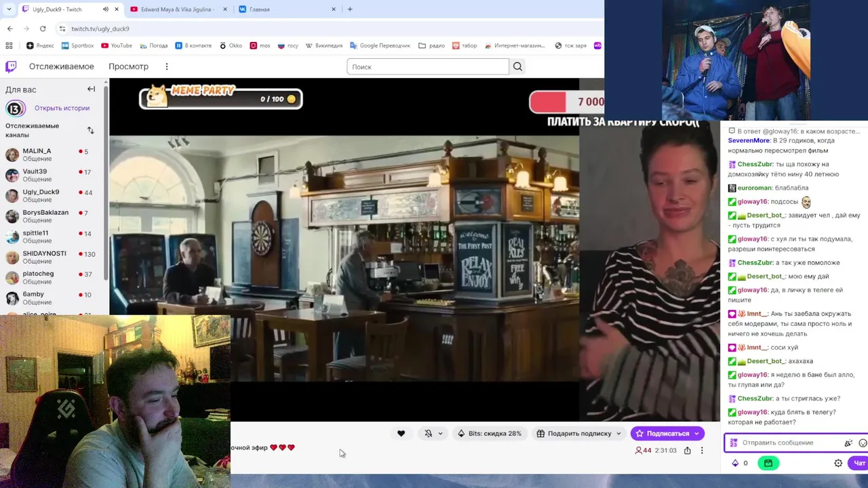
Task: Open the радио bookmark folder
Action: (x=431, y=45)
